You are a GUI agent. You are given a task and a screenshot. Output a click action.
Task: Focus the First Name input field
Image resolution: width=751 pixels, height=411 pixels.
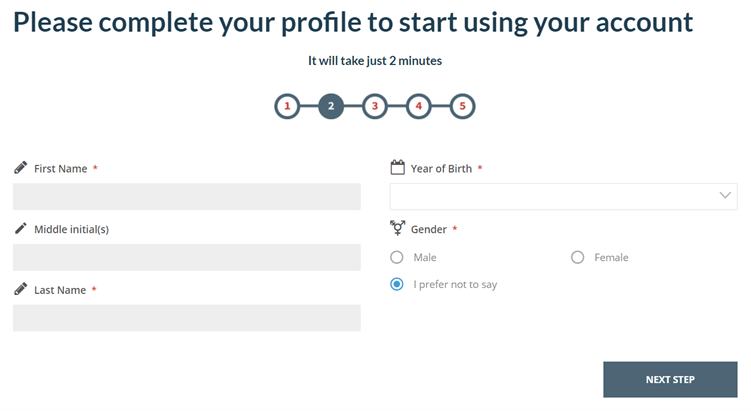click(187, 196)
